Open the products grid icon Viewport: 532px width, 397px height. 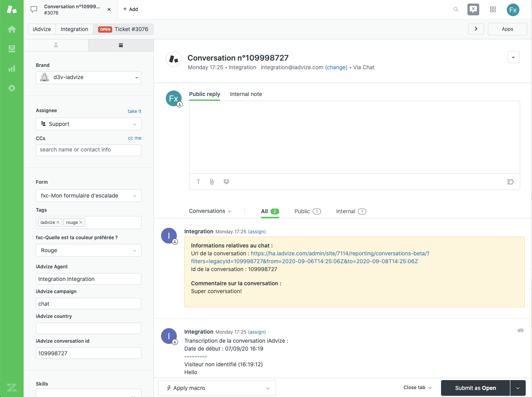493,9
